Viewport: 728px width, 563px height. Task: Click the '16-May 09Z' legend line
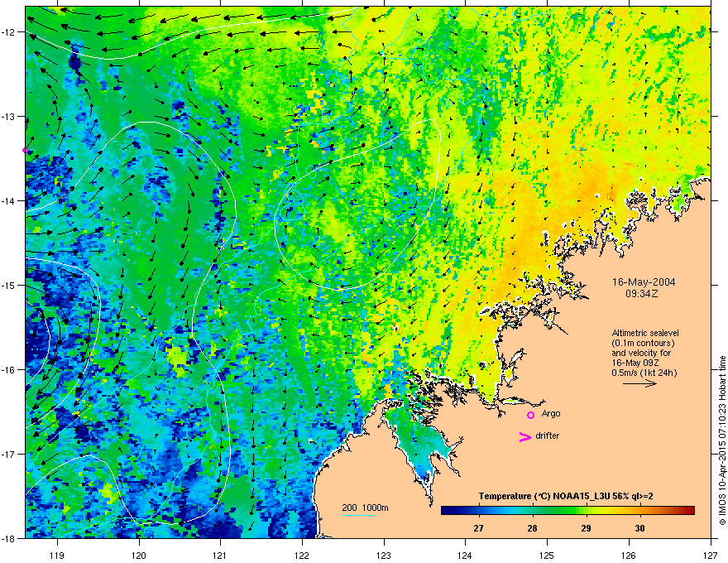pyautogui.click(x=635, y=363)
